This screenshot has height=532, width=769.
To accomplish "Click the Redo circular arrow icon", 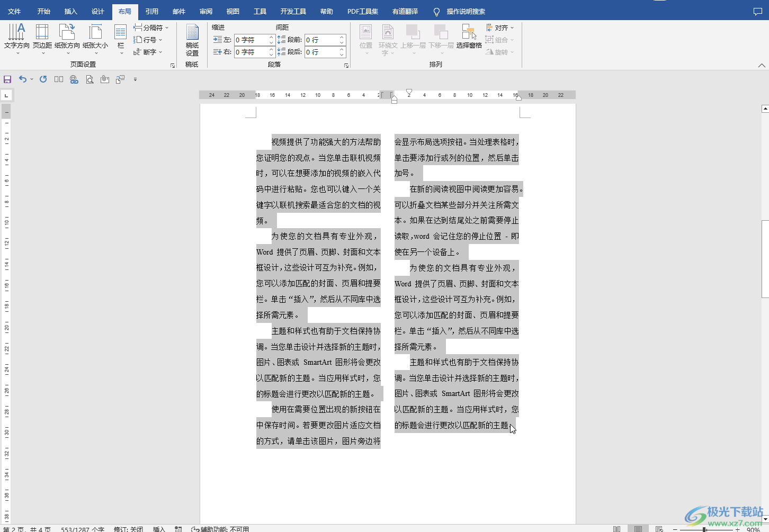I will (43, 79).
